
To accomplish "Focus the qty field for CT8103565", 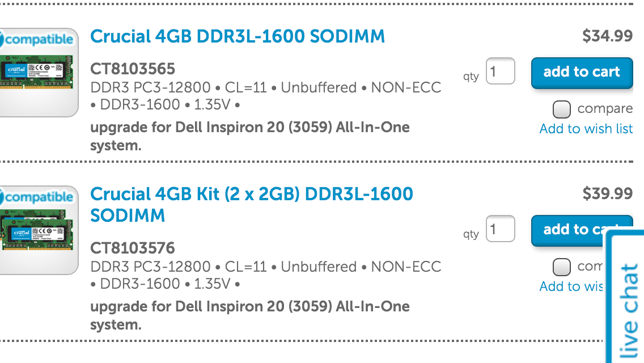I will click(x=500, y=71).
